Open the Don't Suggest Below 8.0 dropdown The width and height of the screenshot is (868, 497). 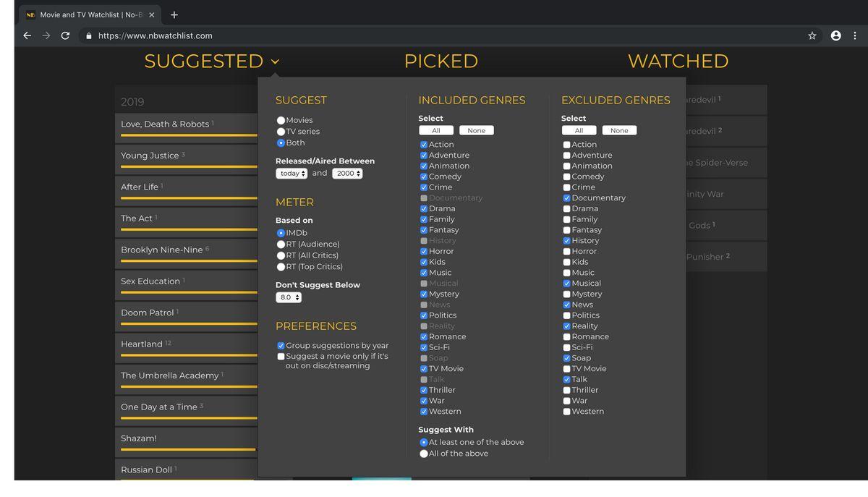click(x=289, y=297)
